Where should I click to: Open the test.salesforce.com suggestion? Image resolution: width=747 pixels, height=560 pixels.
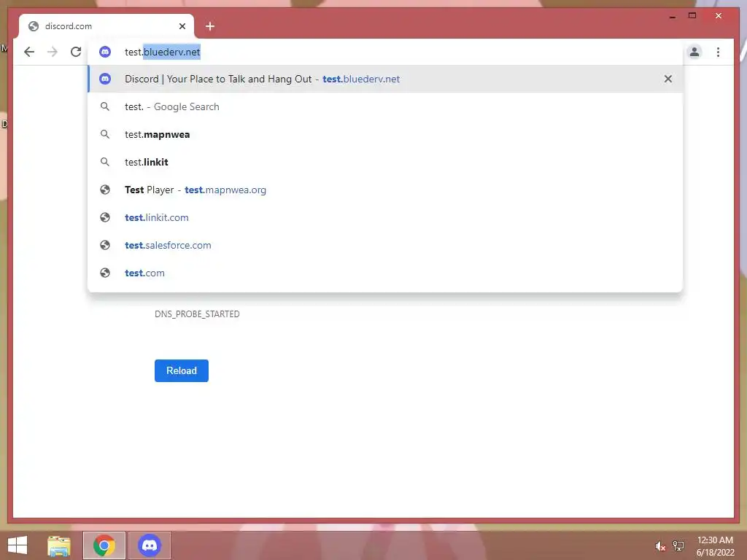(385, 245)
